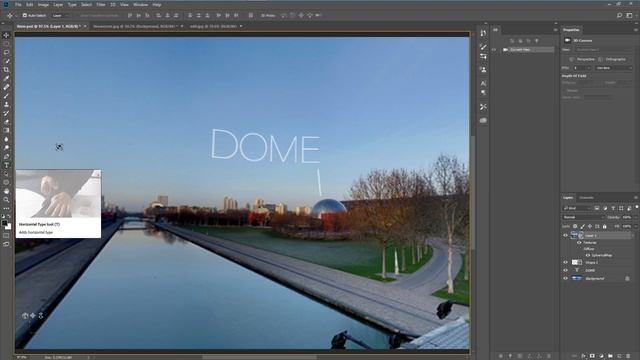Lock all on the layer icon
The image size is (640, 360).
tap(604, 226)
